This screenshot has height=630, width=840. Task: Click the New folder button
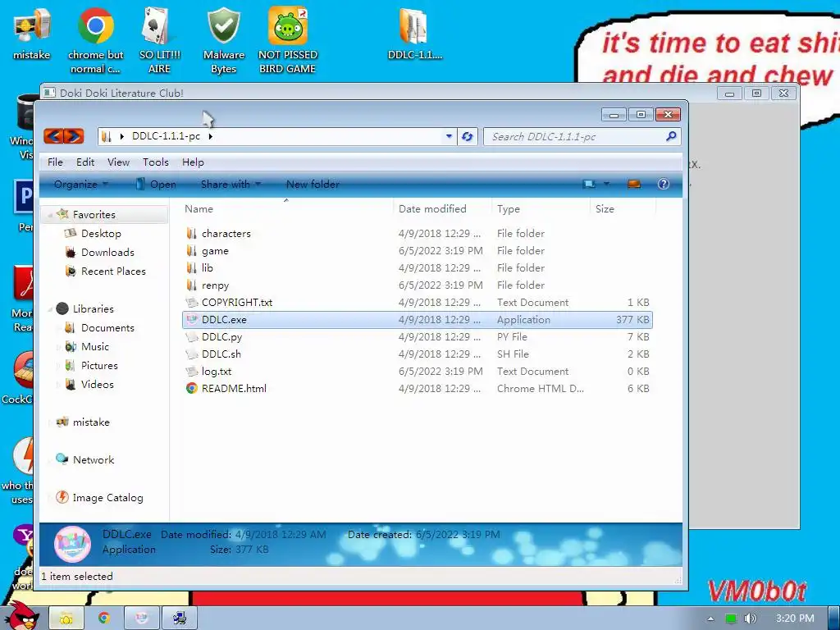313,185
